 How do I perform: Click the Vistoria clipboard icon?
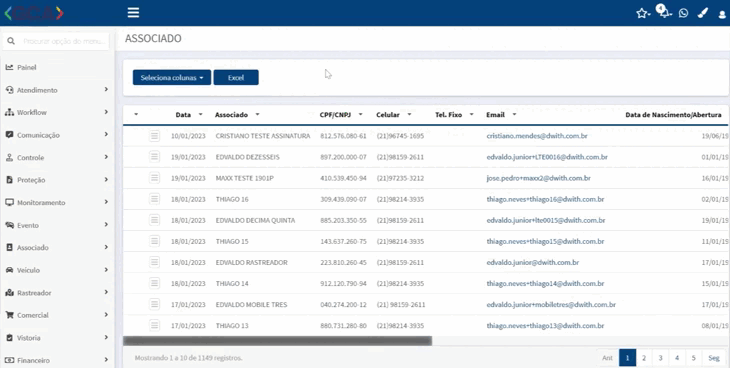coord(9,338)
